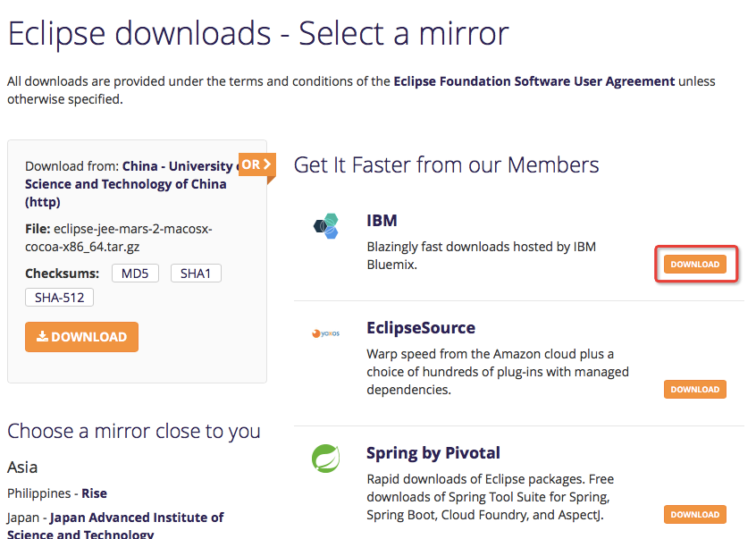Click the Spring by Pivotal heading
The width and height of the screenshot is (756, 539).
433,453
